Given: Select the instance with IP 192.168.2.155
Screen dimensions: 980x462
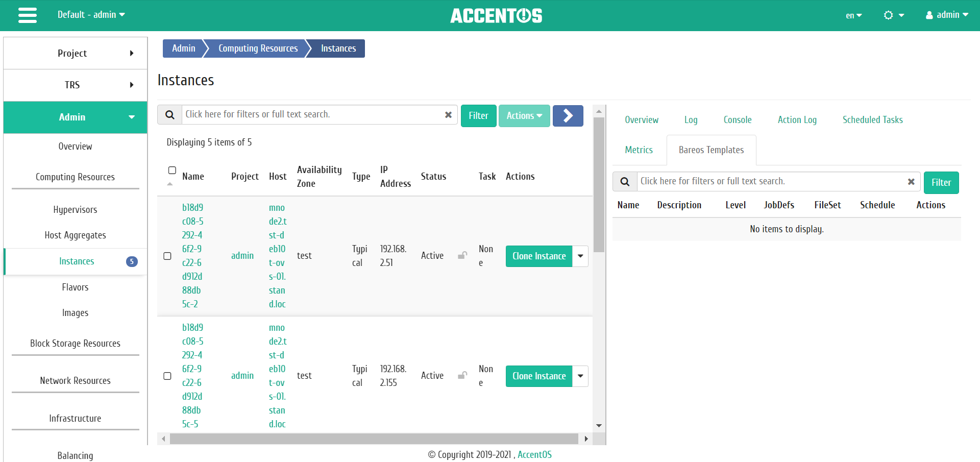Looking at the screenshot, I should click(x=167, y=376).
